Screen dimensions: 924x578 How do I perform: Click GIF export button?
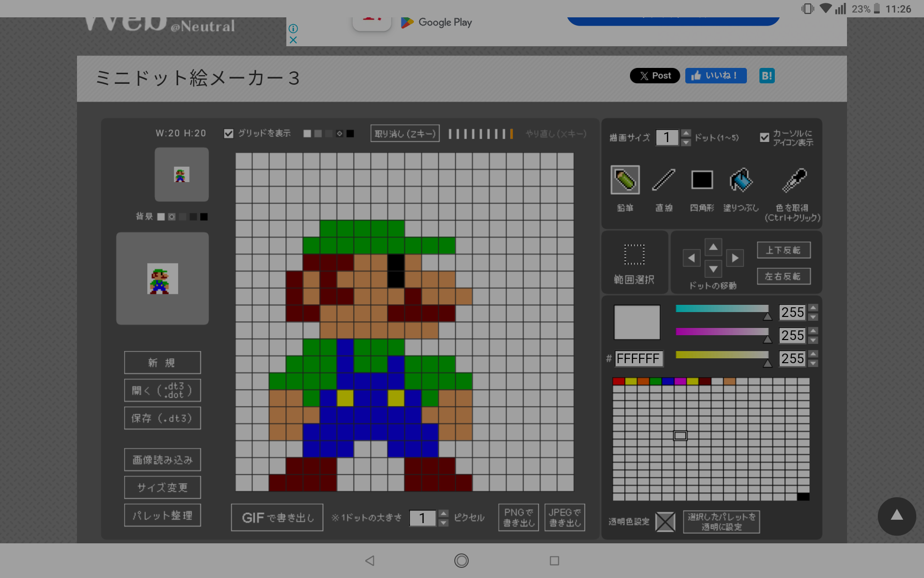[277, 518]
